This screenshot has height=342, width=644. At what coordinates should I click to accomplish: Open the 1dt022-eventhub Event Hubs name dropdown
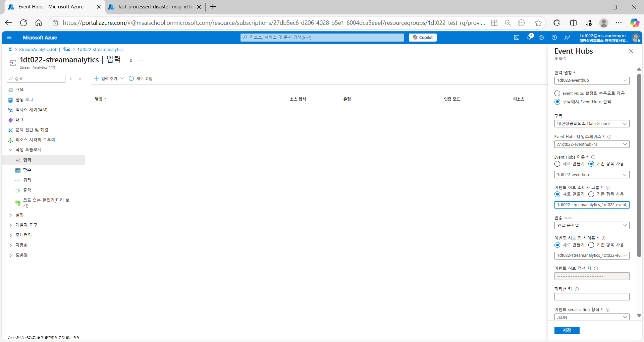coord(592,175)
